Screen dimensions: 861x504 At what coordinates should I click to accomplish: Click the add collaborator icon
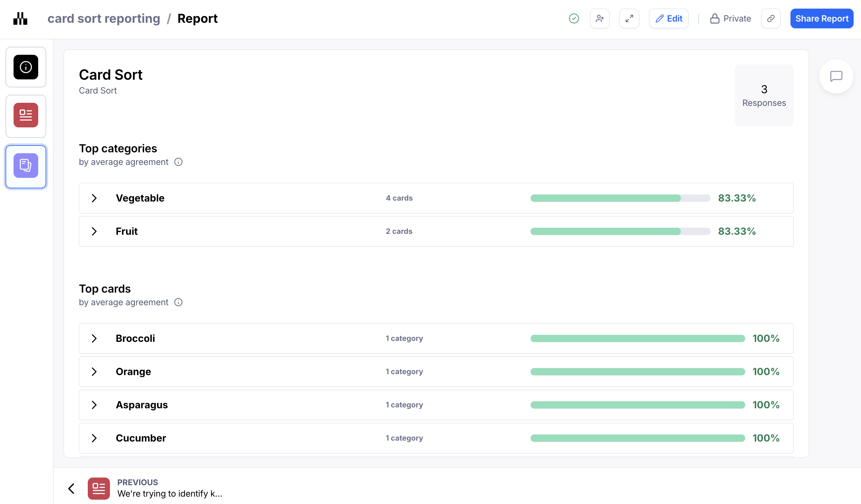pos(600,18)
